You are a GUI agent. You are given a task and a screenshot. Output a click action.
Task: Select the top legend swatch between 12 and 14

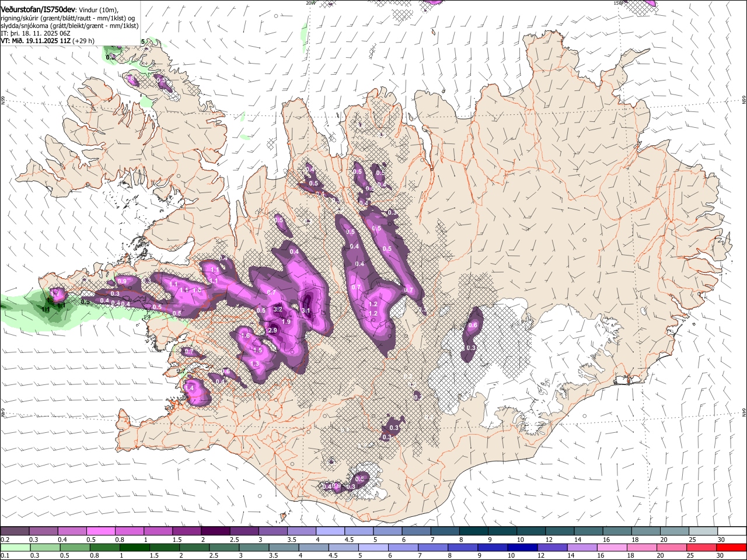pos(560,531)
